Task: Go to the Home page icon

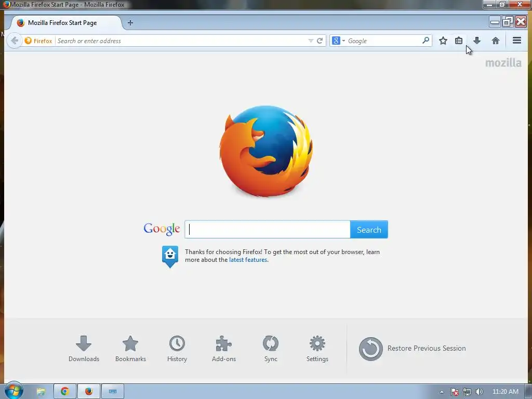Action: [x=495, y=41]
